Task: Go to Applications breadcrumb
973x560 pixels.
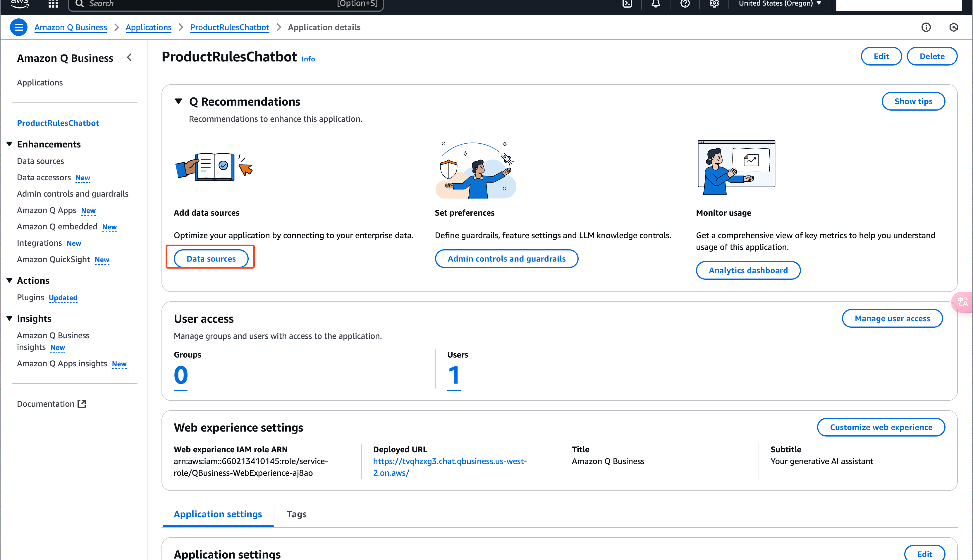Action: click(148, 27)
